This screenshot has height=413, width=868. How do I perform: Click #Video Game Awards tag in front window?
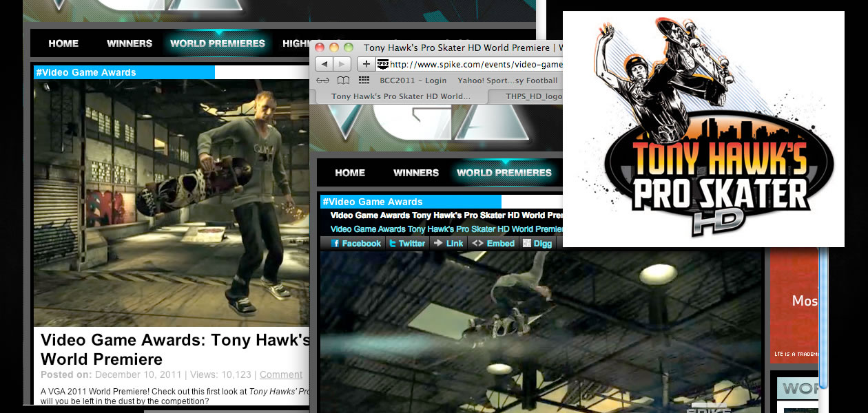(x=373, y=202)
